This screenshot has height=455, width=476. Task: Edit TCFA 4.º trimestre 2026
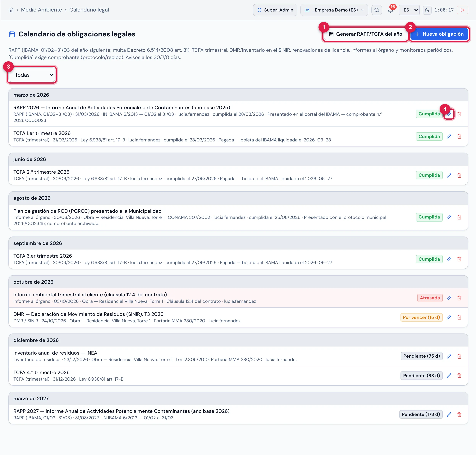pyautogui.click(x=449, y=375)
